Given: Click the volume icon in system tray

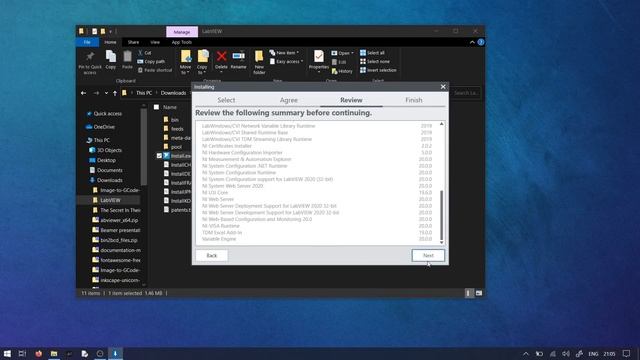Looking at the screenshot, I should (x=565, y=354).
